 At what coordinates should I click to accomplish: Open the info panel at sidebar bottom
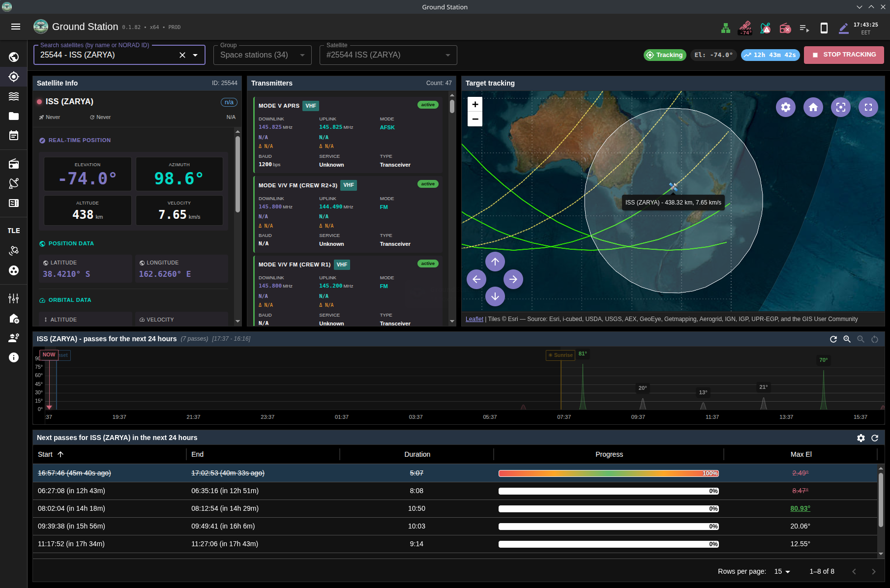click(13, 357)
